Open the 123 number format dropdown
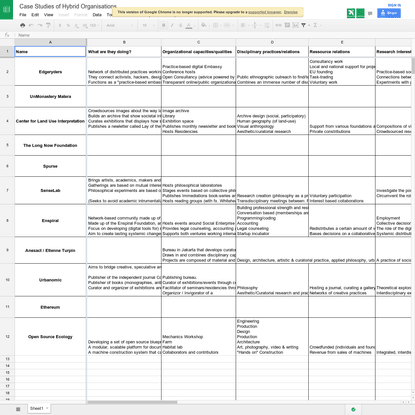Screen dimensions: 415x415 click(x=95, y=25)
